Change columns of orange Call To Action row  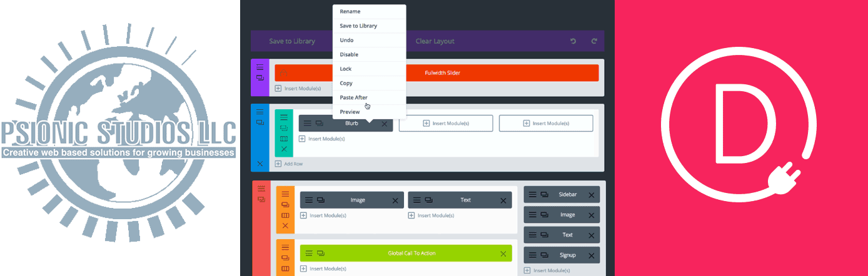tap(285, 269)
